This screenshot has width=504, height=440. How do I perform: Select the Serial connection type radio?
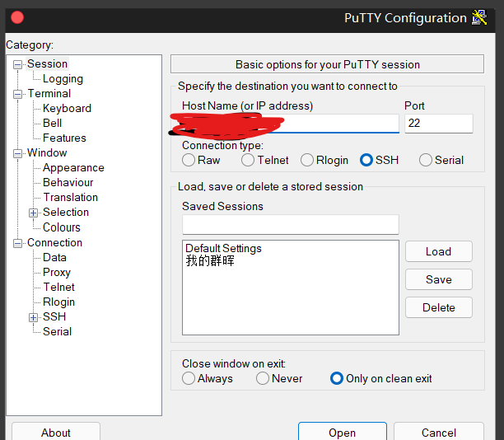point(426,160)
